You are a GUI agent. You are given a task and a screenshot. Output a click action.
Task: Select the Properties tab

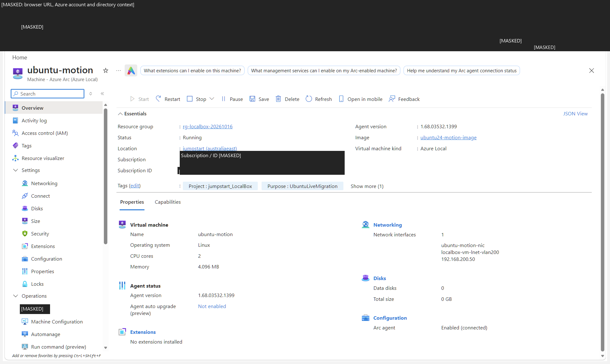(x=132, y=202)
